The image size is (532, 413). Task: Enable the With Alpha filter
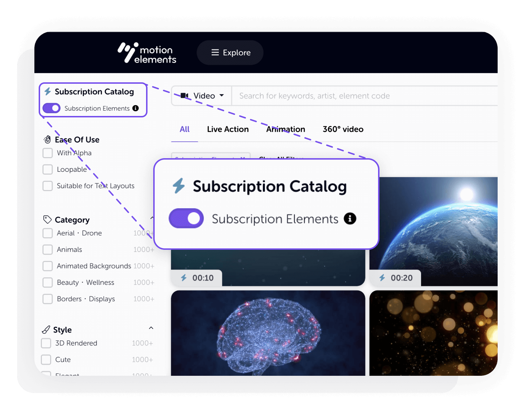pos(47,153)
